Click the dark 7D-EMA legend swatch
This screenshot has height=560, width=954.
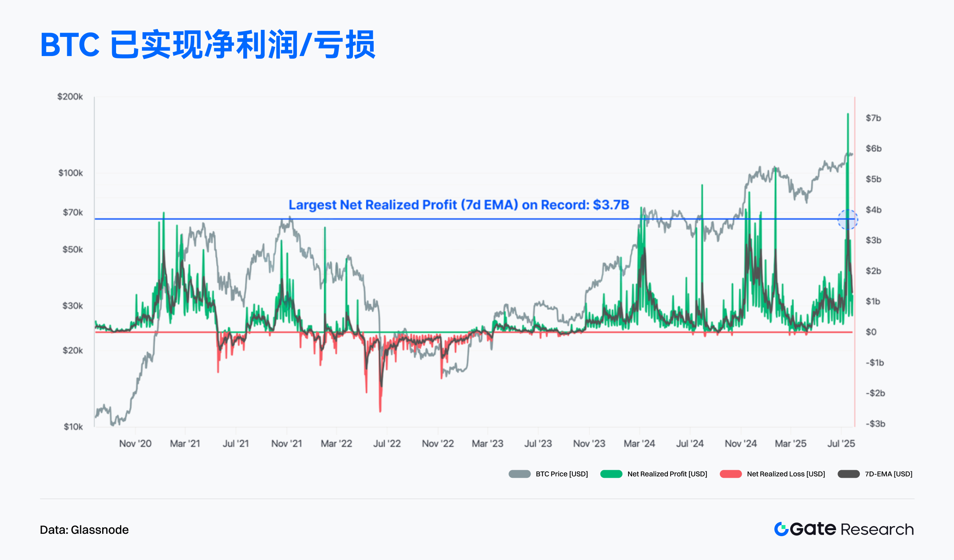[x=849, y=474]
